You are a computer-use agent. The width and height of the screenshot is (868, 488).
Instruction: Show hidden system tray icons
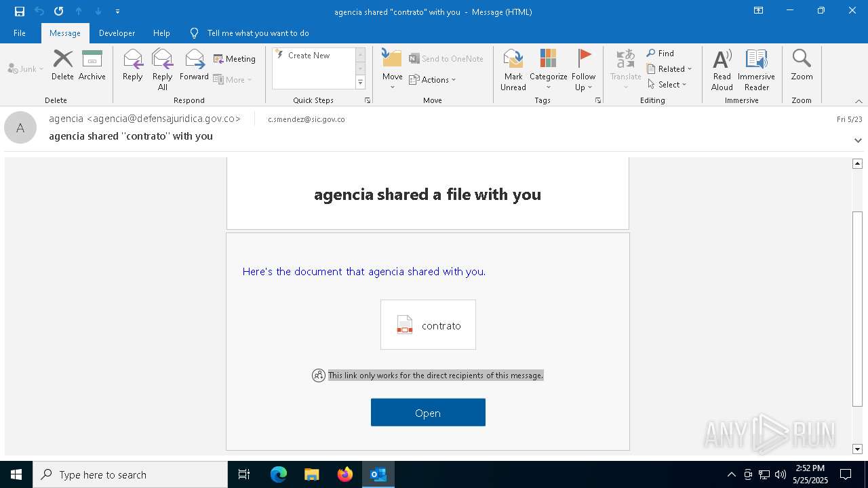(x=731, y=474)
